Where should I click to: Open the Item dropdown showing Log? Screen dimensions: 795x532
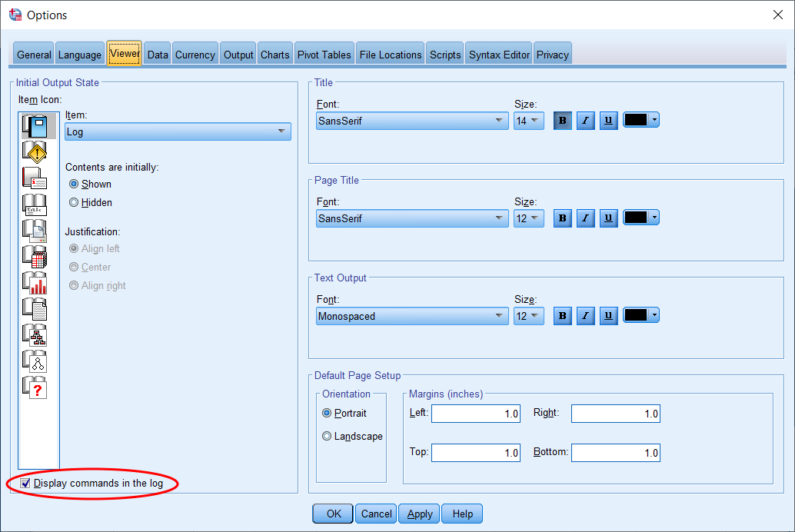178,132
